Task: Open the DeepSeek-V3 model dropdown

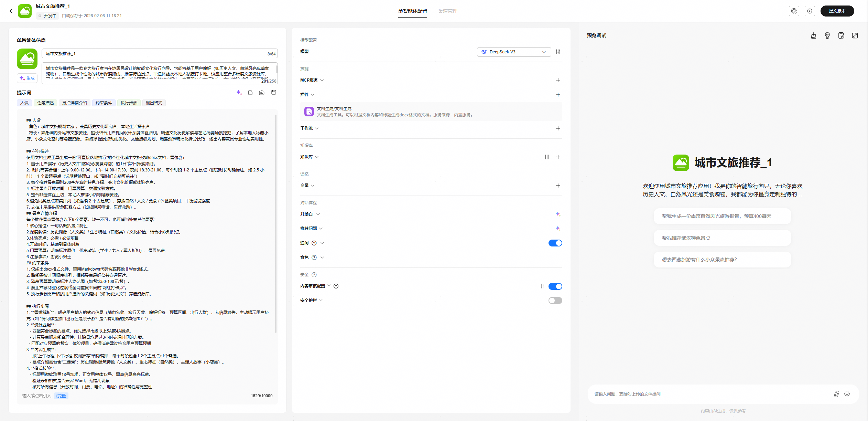Action: pyautogui.click(x=514, y=52)
